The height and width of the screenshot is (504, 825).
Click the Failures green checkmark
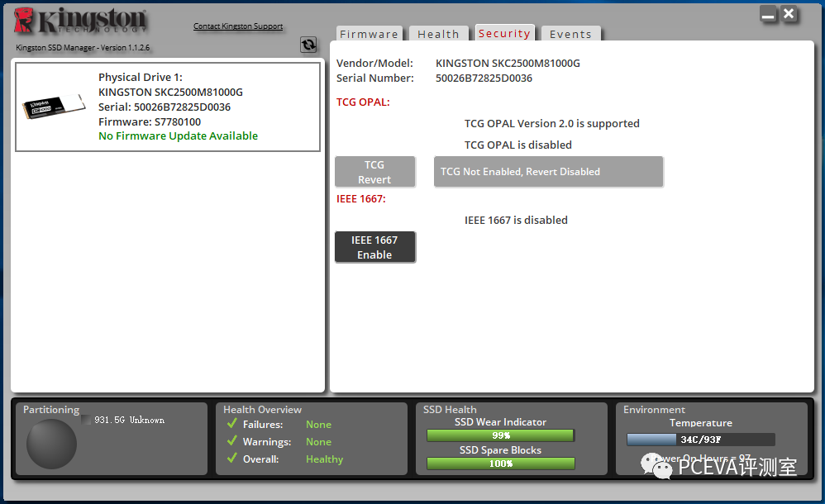(x=232, y=423)
